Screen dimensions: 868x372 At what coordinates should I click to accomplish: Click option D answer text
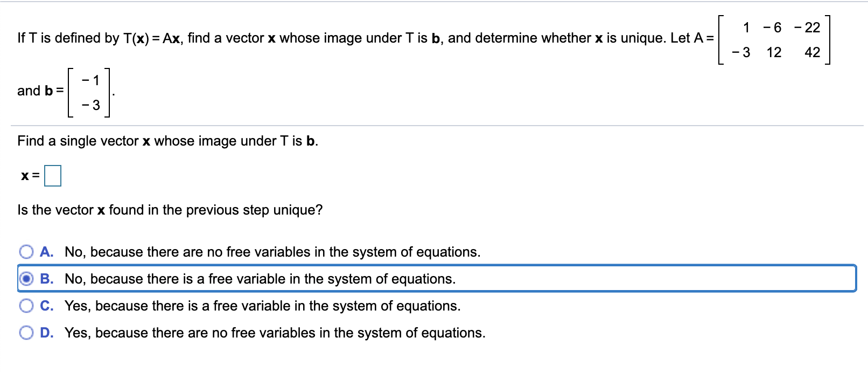(x=275, y=333)
